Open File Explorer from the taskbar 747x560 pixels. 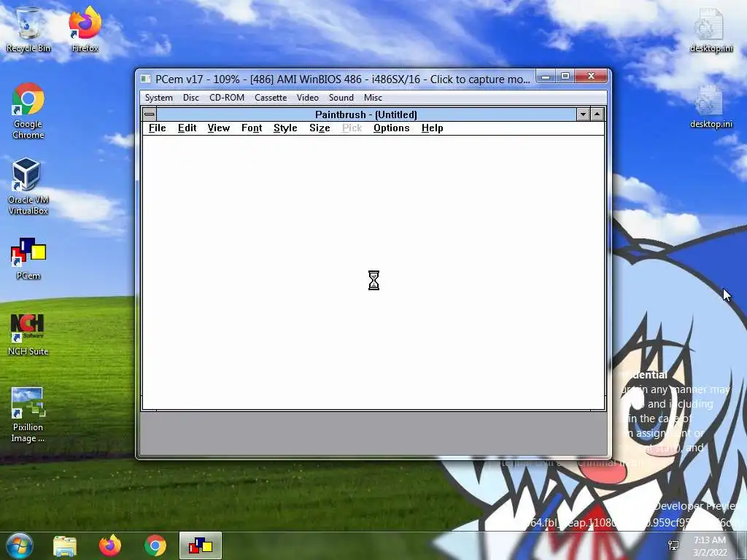pos(65,545)
